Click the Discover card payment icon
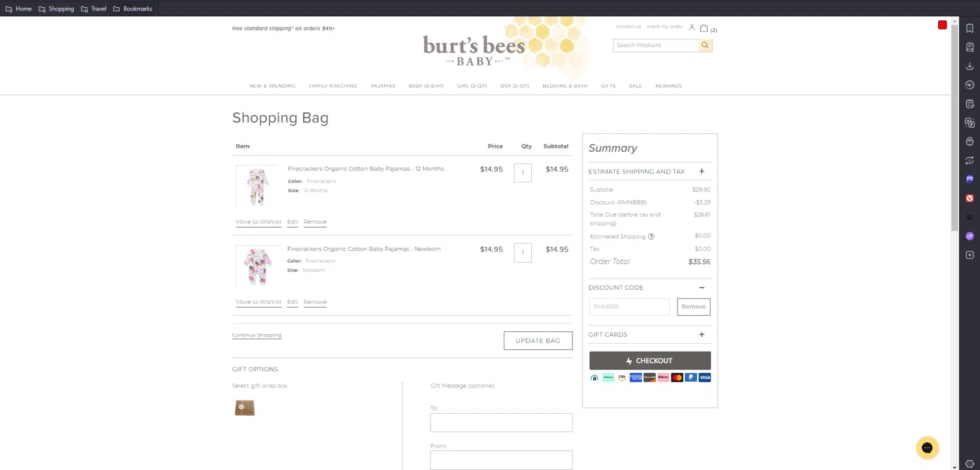The image size is (980, 470). [649, 378]
